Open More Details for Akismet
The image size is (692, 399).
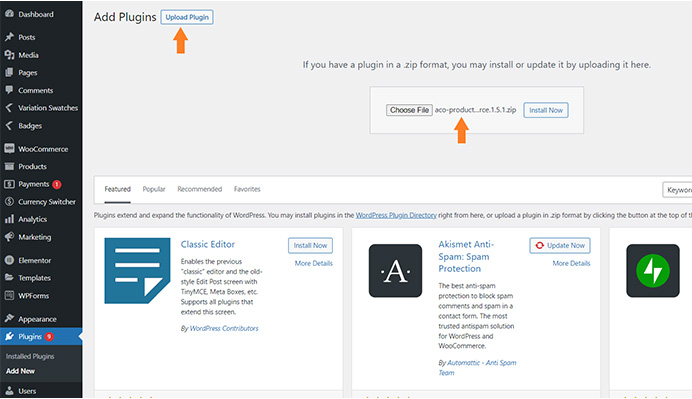(571, 263)
